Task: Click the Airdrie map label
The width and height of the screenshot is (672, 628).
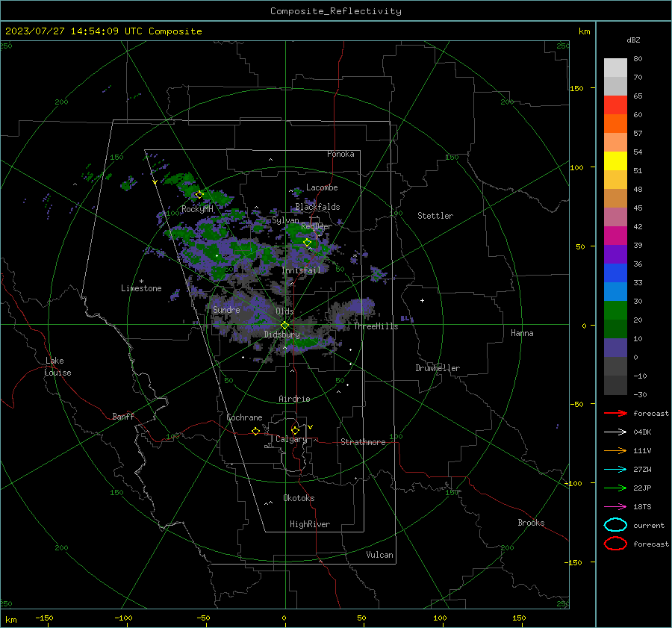Action: (x=294, y=399)
